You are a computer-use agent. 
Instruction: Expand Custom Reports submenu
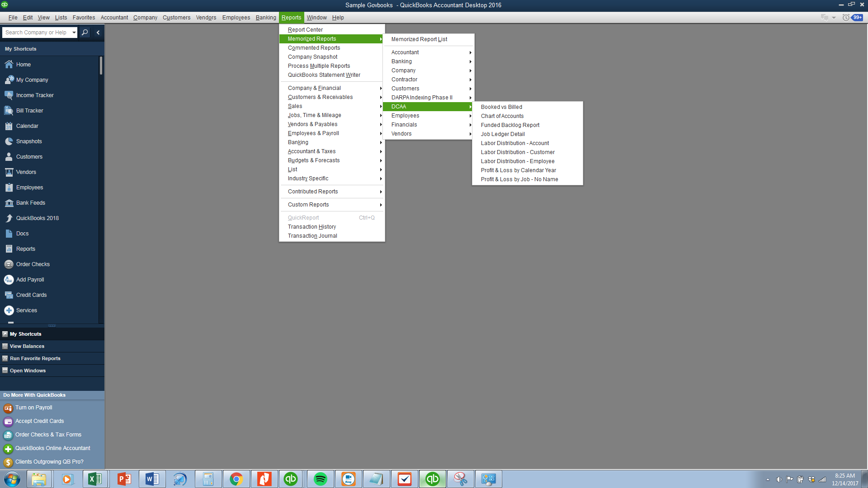click(332, 205)
